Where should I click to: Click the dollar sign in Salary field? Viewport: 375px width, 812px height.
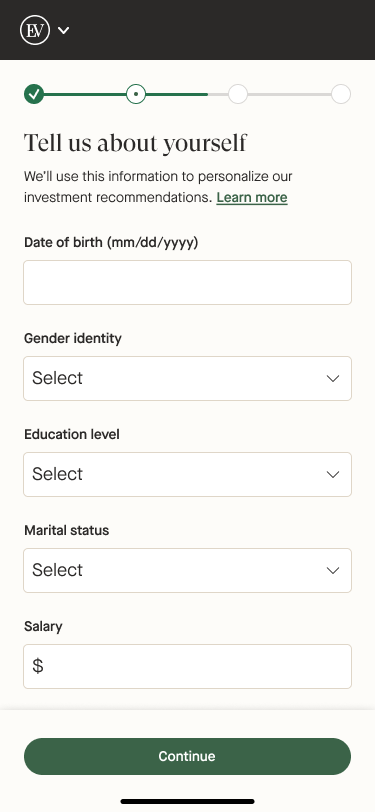[38, 666]
